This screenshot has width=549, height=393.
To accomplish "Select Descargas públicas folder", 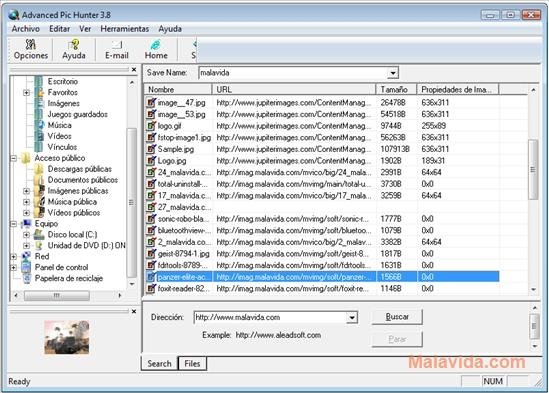I will tap(79, 169).
